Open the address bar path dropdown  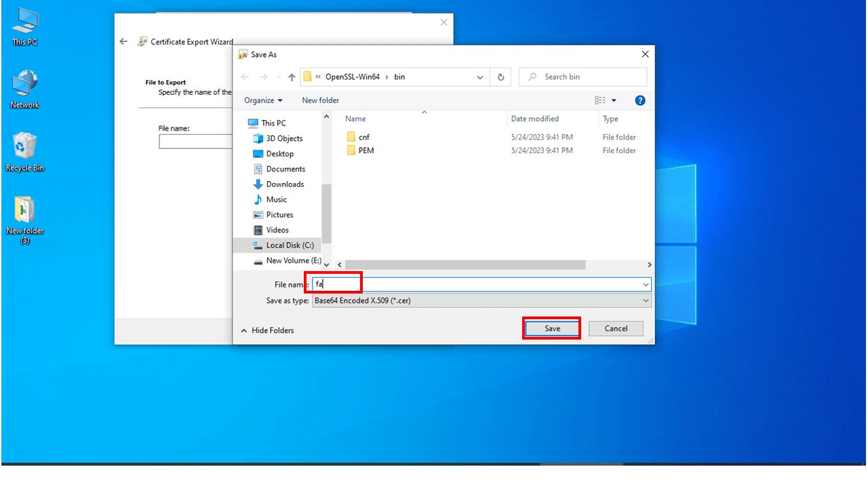pos(480,77)
